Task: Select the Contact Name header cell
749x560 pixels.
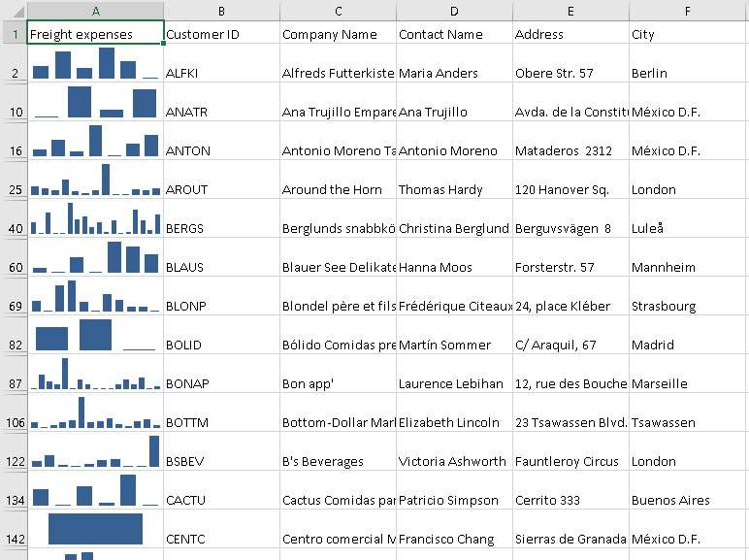Action: (454, 34)
